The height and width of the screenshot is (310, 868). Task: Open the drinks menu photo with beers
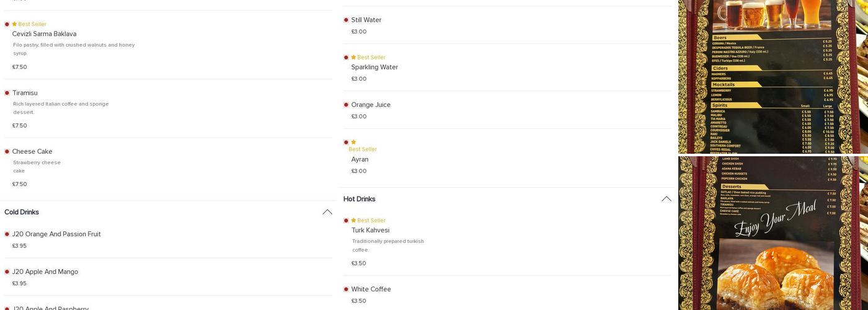pos(772,76)
